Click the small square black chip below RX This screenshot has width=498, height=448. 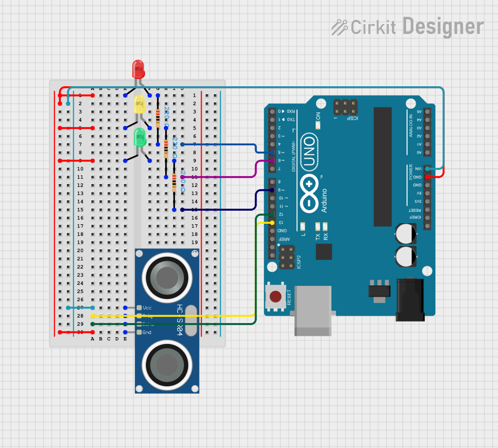pos(324,252)
